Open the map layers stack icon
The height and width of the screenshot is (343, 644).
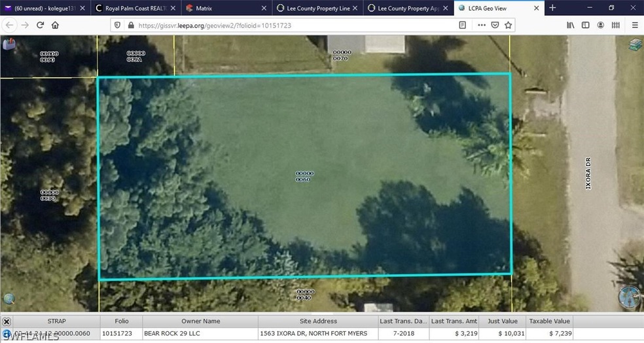pos(635,45)
